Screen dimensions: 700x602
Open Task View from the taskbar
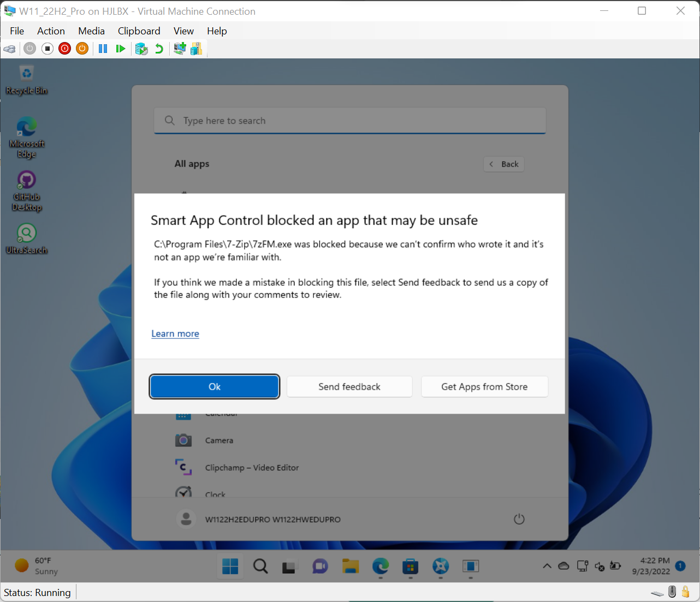290,567
